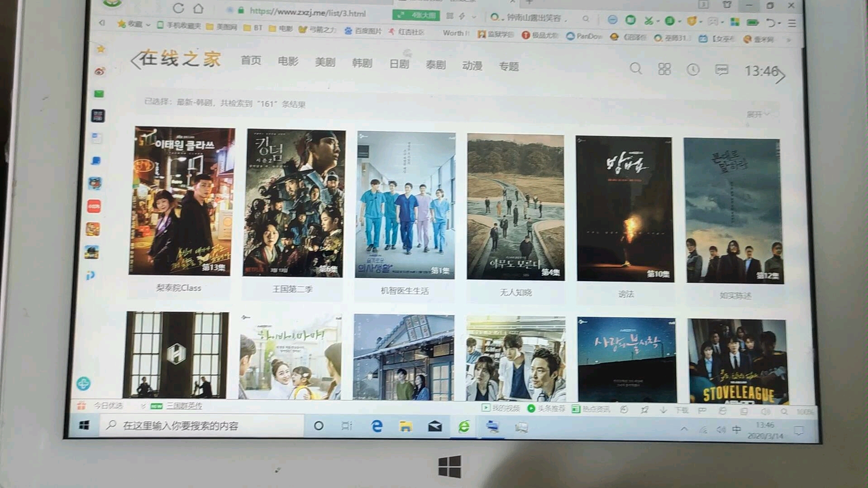Click the 梨泰院Class title text

(x=178, y=287)
